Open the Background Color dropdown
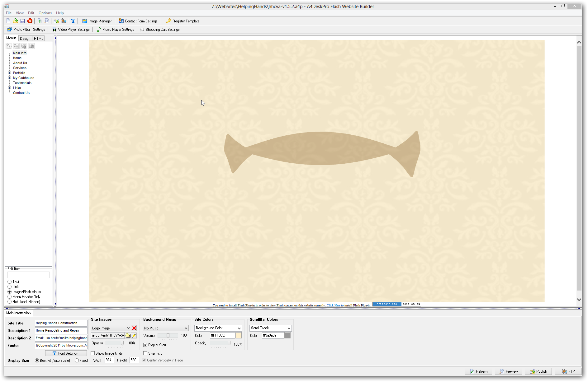588x382 pixels. pyautogui.click(x=239, y=328)
